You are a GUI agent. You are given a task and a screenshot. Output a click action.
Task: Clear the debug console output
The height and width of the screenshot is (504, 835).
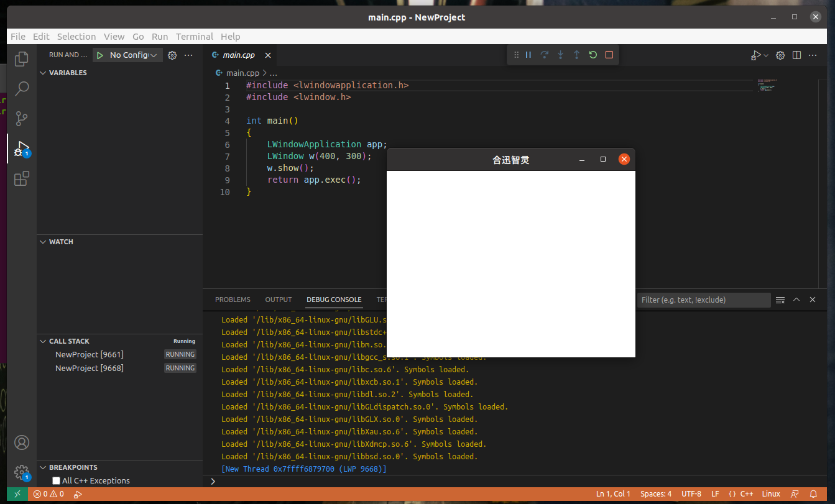pos(780,300)
